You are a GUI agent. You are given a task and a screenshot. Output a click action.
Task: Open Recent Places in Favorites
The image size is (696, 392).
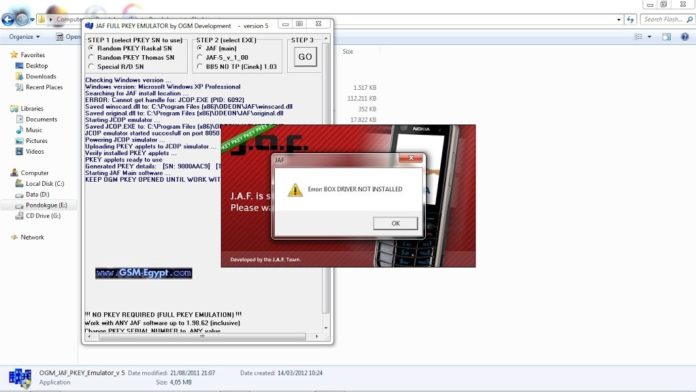pos(44,87)
